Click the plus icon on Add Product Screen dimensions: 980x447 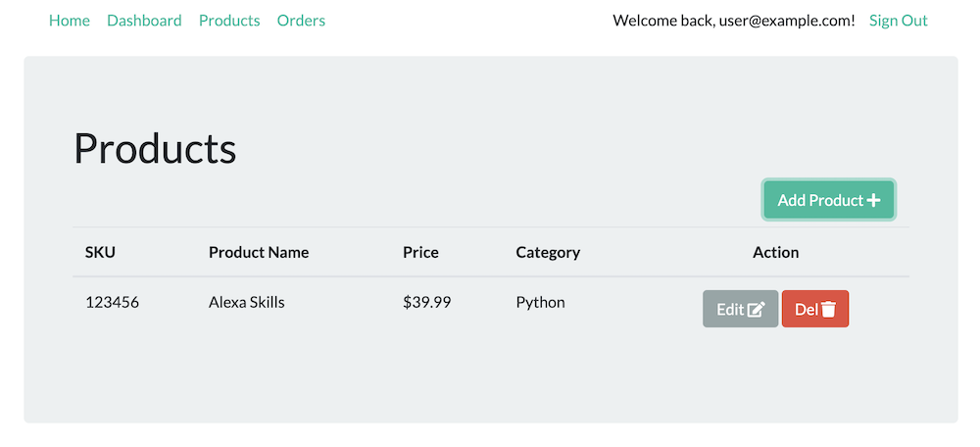click(x=873, y=201)
